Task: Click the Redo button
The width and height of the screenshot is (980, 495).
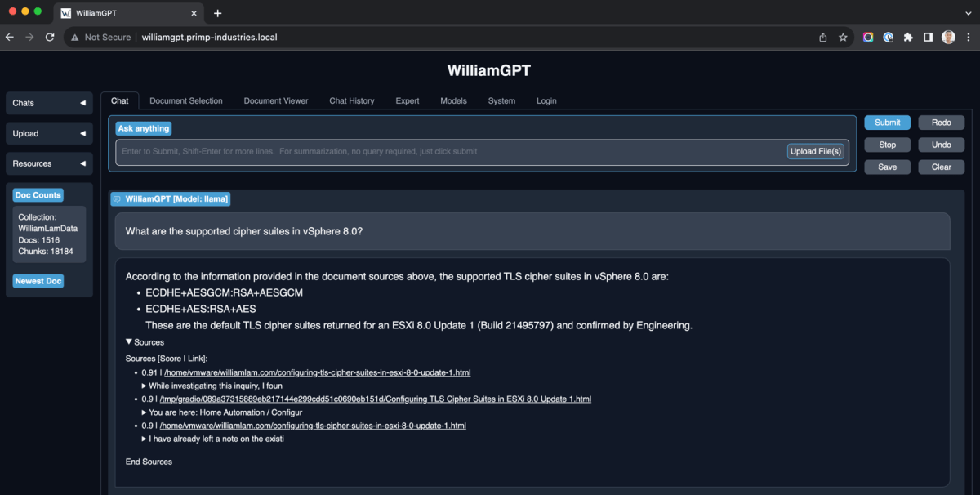Action: [942, 123]
